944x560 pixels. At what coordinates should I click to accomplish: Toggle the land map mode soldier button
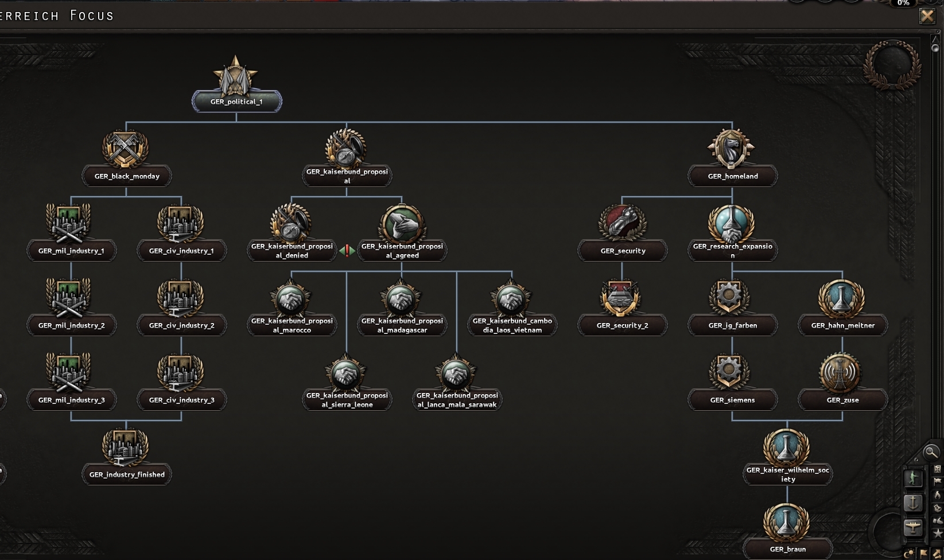(913, 478)
